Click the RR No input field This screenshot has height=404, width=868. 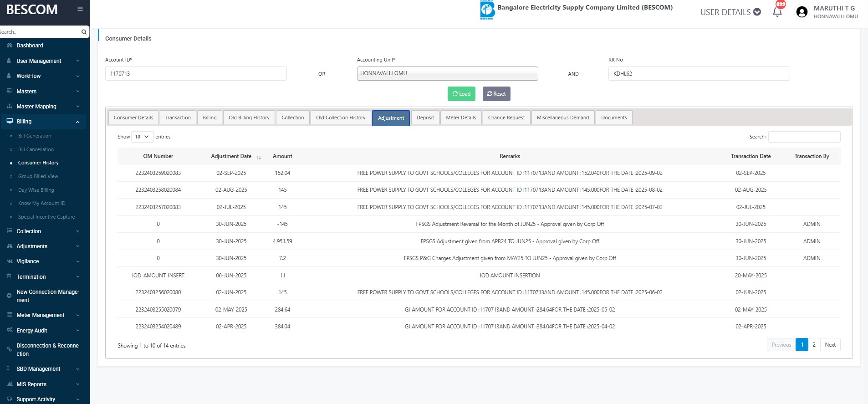[x=699, y=74]
